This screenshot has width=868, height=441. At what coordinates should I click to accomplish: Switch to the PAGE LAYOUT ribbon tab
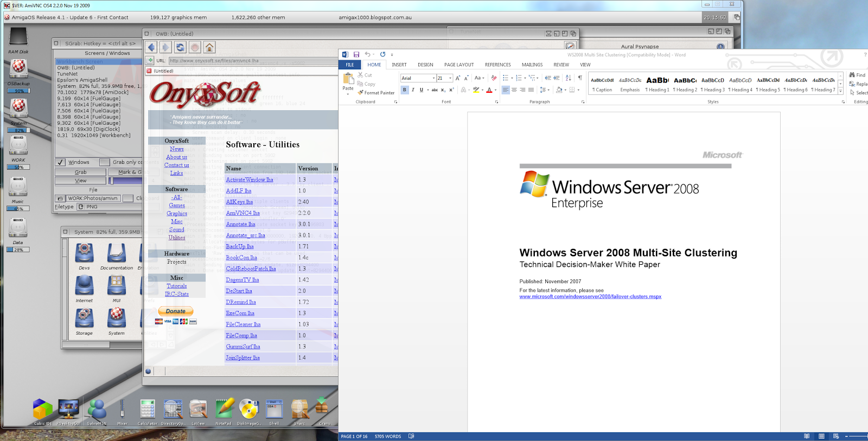pos(459,65)
